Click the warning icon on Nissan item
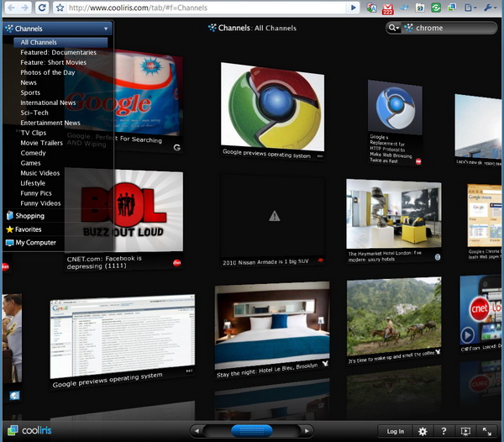The height and width of the screenshot is (442, 504). (275, 216)
